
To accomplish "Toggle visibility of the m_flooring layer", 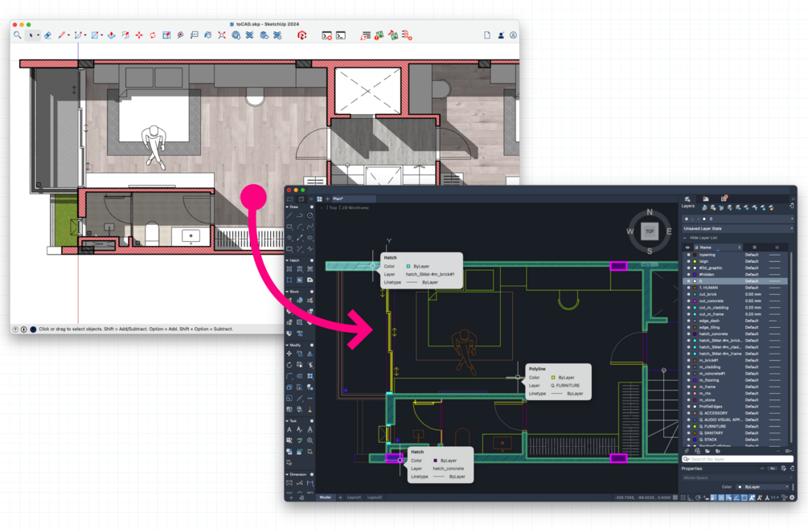I will point(688,380).
